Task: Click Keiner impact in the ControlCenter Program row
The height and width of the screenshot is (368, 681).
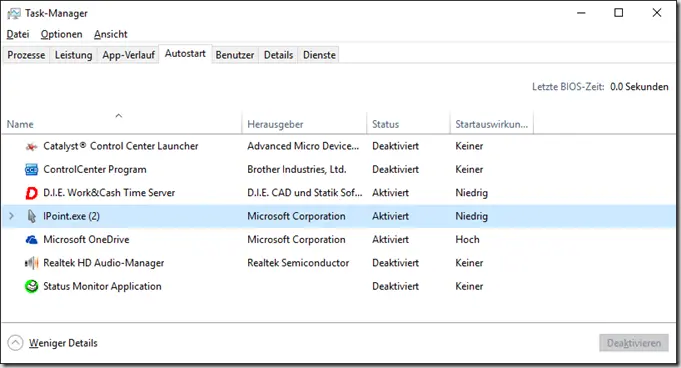Action: [x=469, y=169]
